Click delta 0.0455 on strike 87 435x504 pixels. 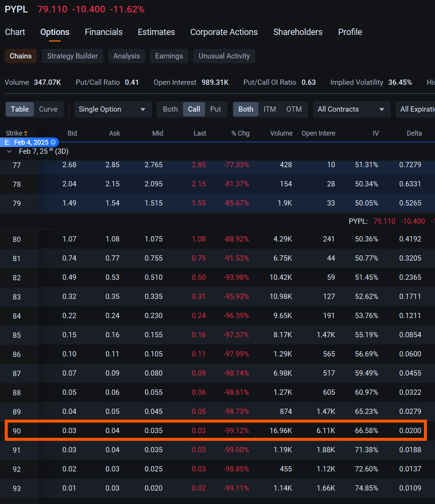click(410, 373)
